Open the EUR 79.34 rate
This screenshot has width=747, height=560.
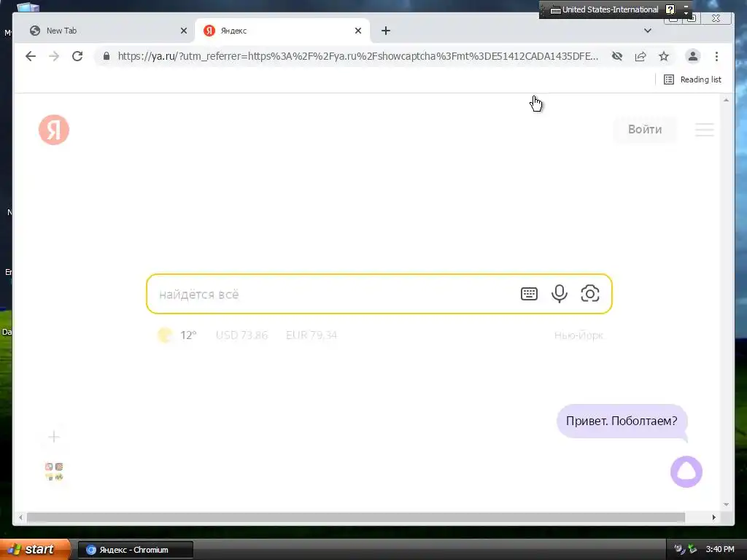point(311,335)
